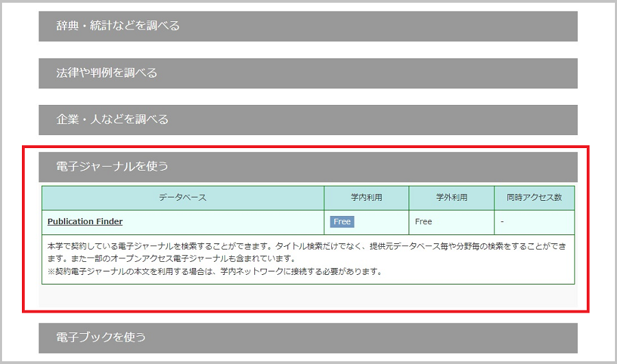
Task: Expand the 企業・人などを調べる section
Action: pos(308,120)
